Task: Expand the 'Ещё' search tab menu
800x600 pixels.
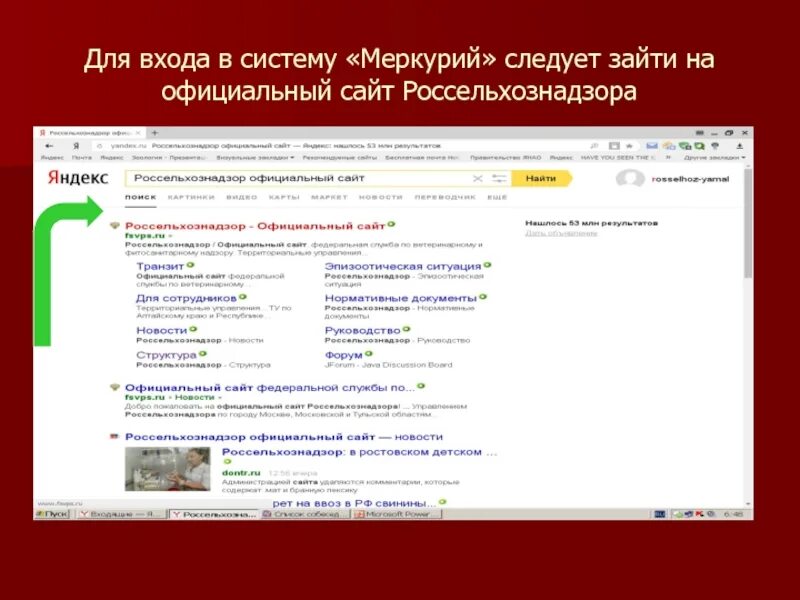Action: (x=497, y=197)
